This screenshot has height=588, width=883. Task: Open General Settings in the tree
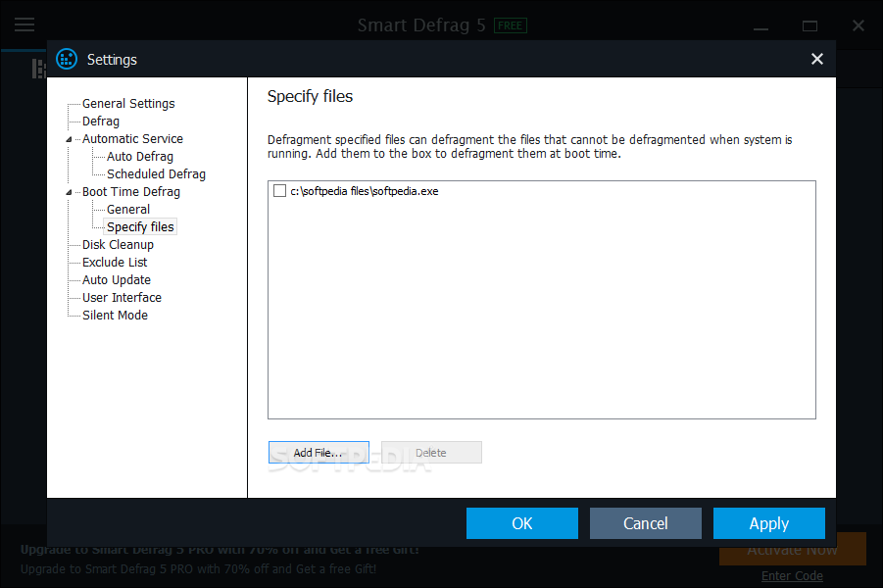(128, 104)
